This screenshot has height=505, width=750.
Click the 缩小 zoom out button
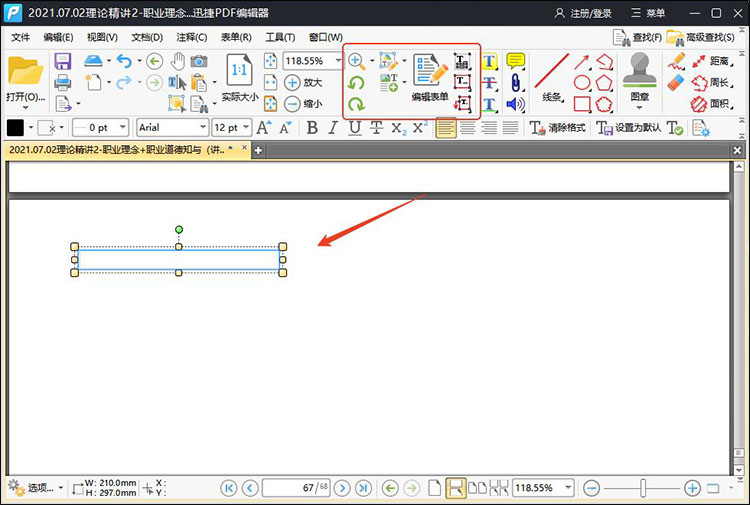(x=303, y=104)
